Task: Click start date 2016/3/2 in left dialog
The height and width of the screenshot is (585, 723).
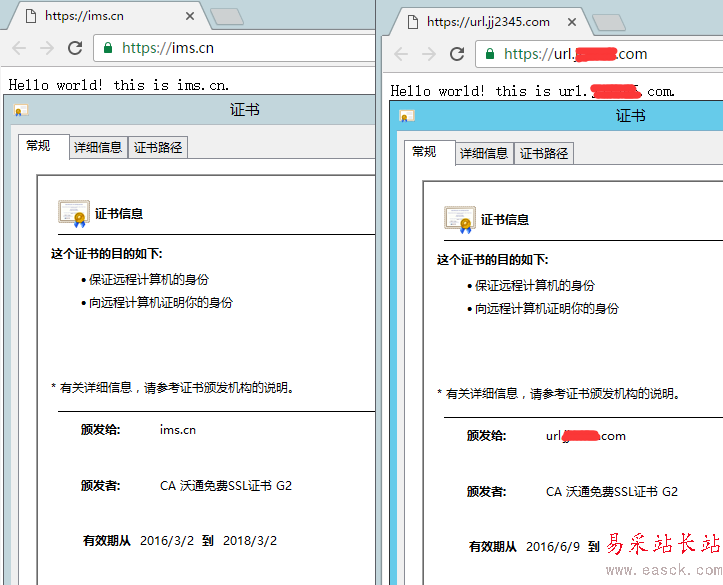Action: point(167,541)
